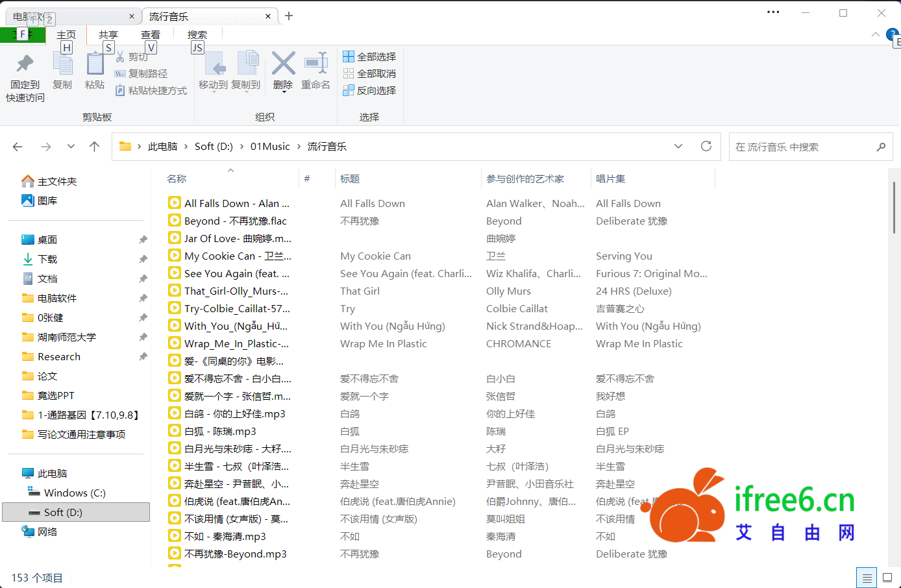Click the Rename (重命名) ribbon icon

click(315, 64)
